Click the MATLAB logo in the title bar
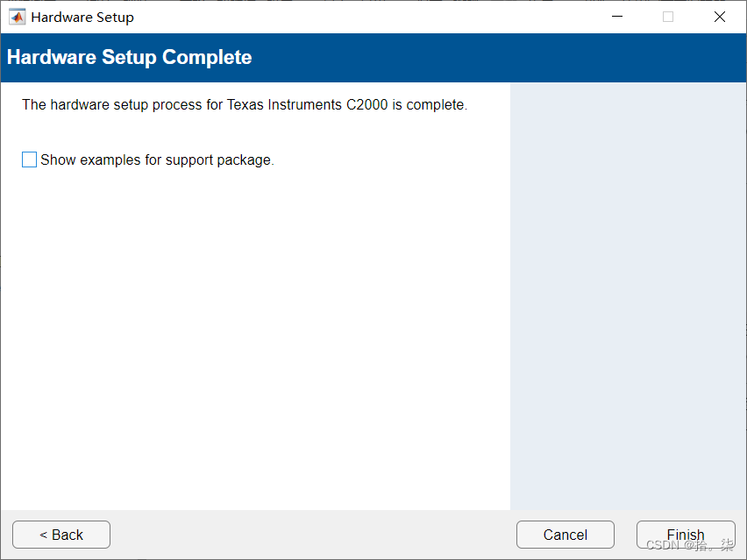Screen dimensions: 747x560 pos(18,18)
